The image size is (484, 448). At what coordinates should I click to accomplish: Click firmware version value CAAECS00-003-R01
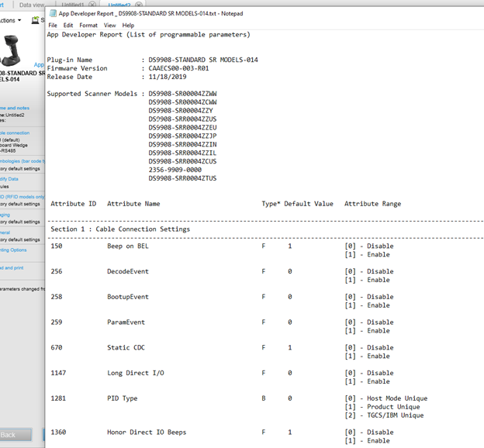click(x=178, y=68)
